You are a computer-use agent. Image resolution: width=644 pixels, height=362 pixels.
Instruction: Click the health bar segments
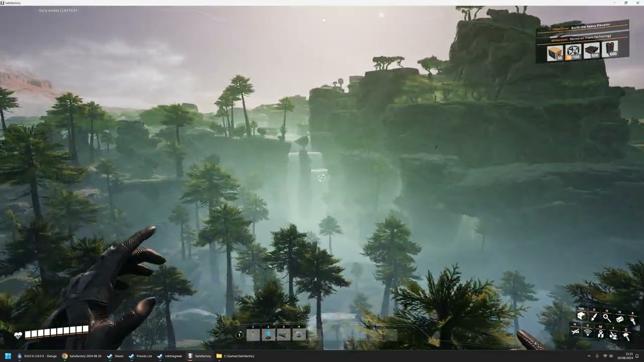click(x=56, y=332)
